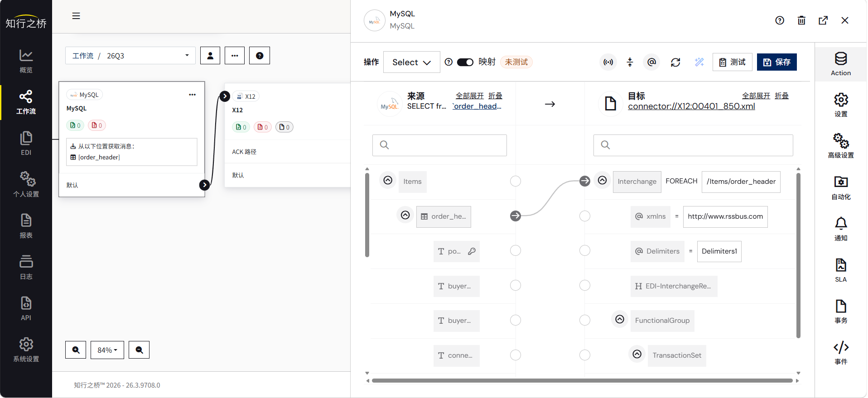Viewport: 868px width, 398px height.
Task: Click the Items row source mapping circle
Action: pos(516,181)
